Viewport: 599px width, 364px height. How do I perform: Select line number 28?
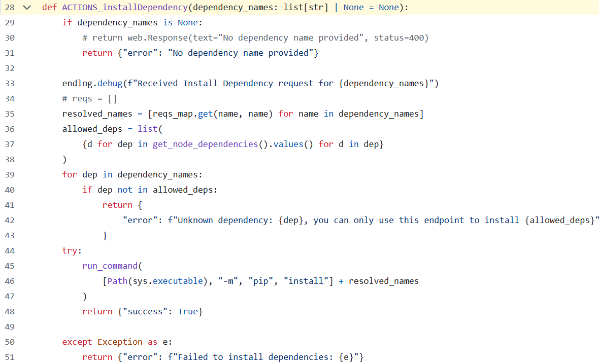click(10, 7)
